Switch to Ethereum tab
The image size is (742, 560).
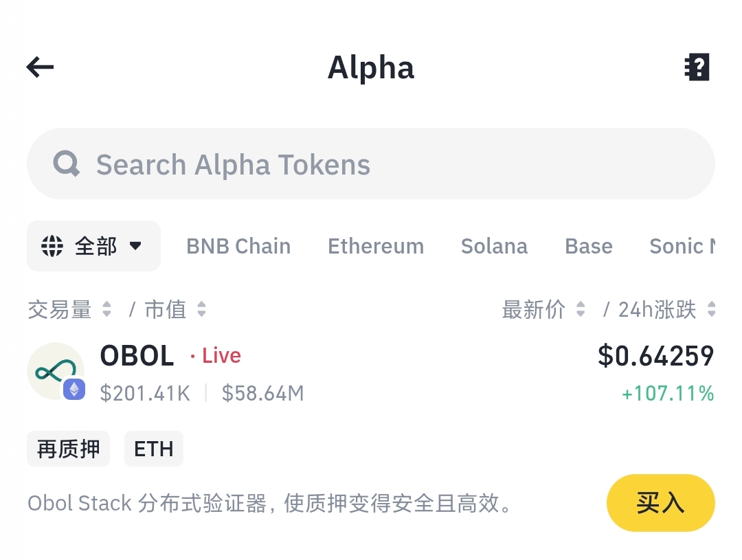(x=376, y=246)
